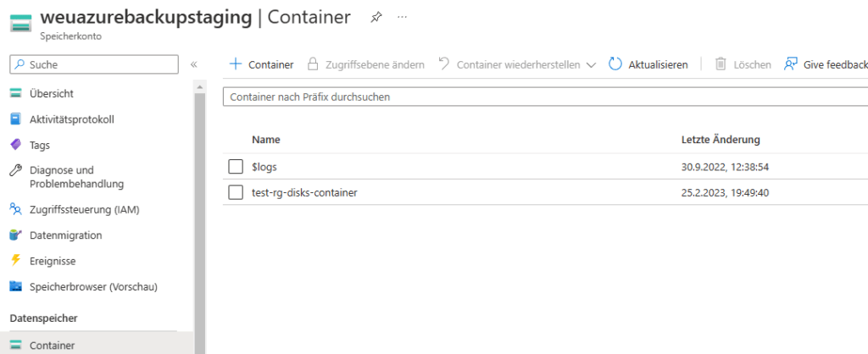Click the Aktualisieren refresh icon
The image size is (868, 354).
point(615,64)
